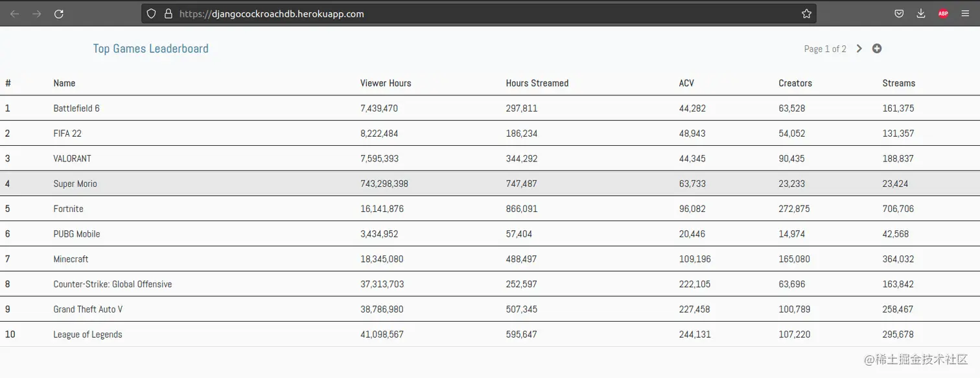Click the URL address bar
Screen dimensions: 980x378
coord(478,14)
